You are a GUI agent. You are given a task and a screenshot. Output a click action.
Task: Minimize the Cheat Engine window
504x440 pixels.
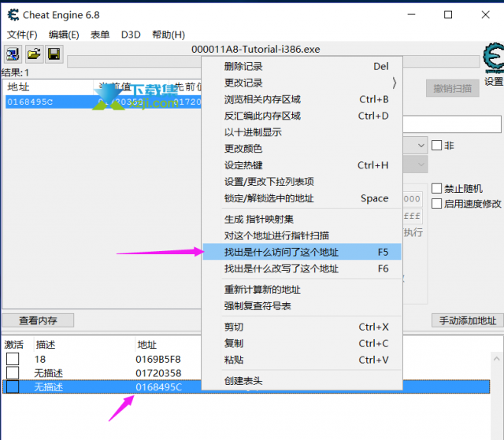411,15
